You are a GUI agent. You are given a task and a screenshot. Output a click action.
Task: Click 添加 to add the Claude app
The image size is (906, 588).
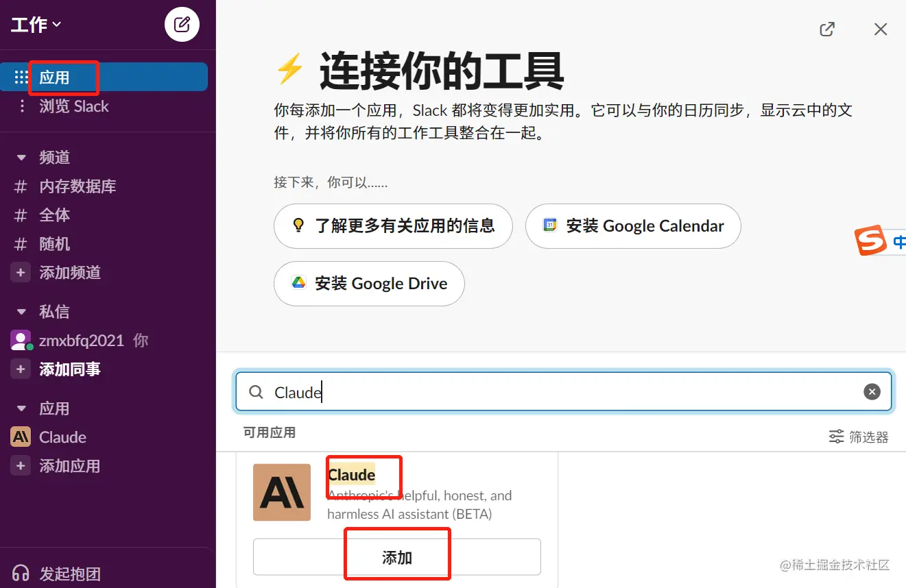(x=397, y=557)
